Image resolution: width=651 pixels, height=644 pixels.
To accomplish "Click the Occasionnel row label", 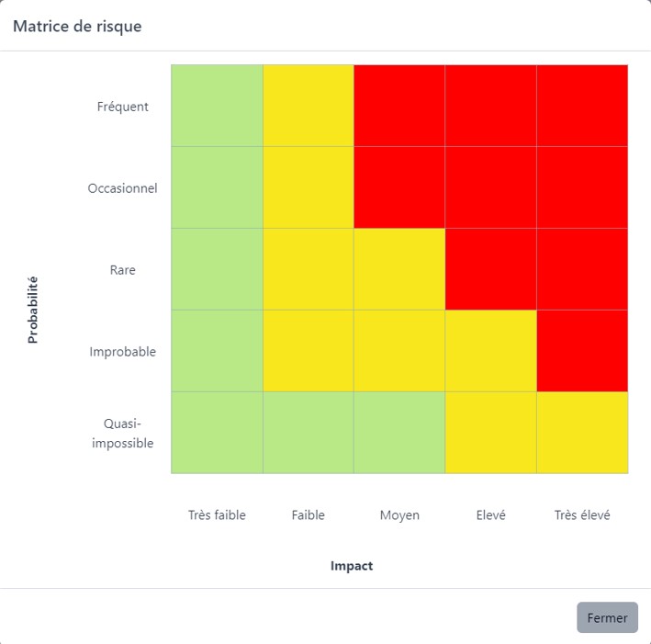I will 122,188.
